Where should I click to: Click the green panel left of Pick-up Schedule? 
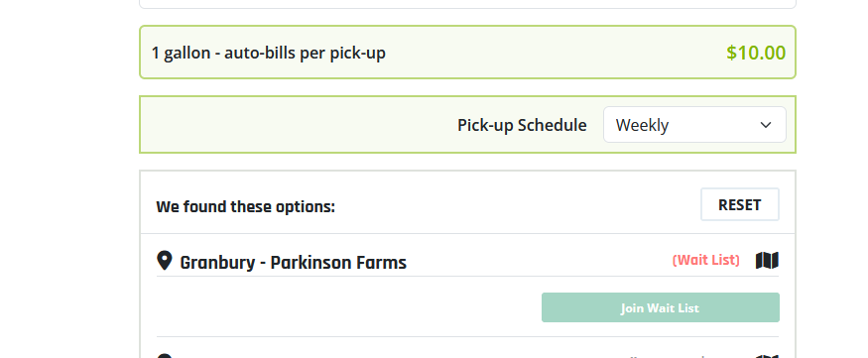click(299, 125)
